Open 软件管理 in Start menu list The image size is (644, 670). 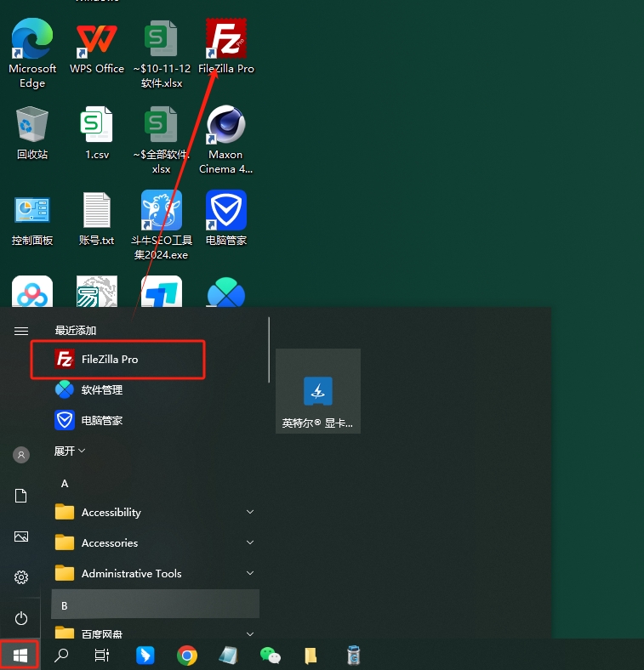point(155,389)
